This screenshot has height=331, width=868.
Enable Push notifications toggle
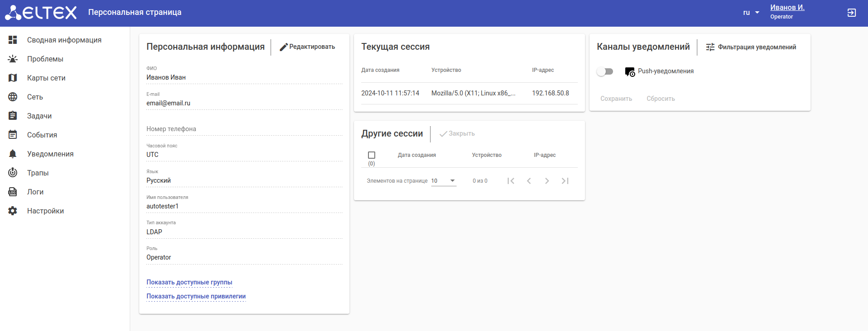click(x=605, y=71)
